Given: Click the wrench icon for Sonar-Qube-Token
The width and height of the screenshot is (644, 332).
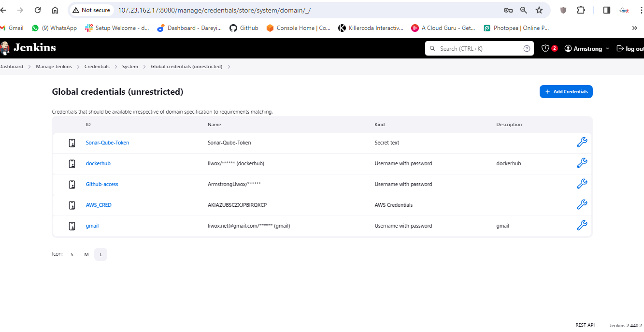Looking at the screenshot, I should point(582,143).
